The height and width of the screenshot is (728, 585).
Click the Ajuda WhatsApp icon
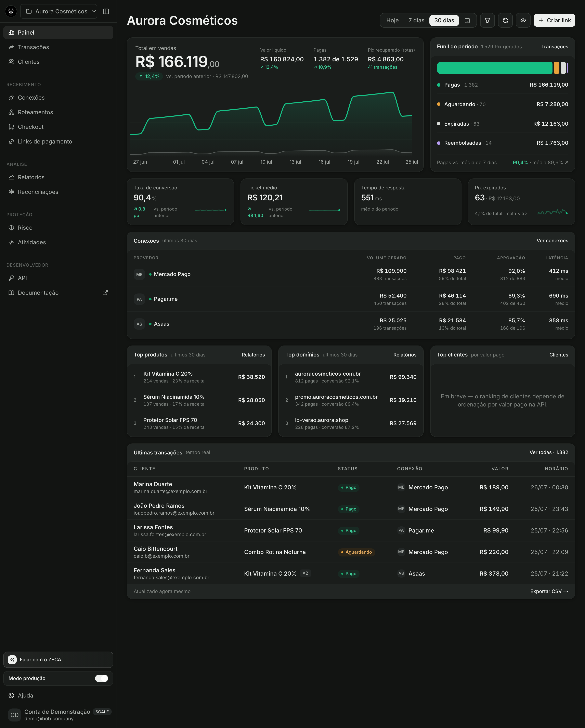point(12,696)
